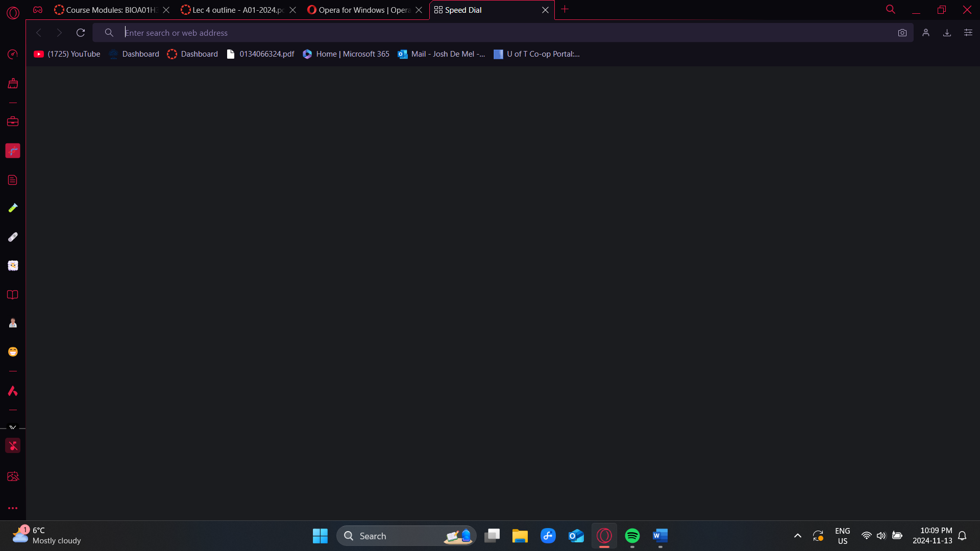Viewport: 980px width, 551px height.
Task: Open the Opera main menu logo
Action: 13,13
